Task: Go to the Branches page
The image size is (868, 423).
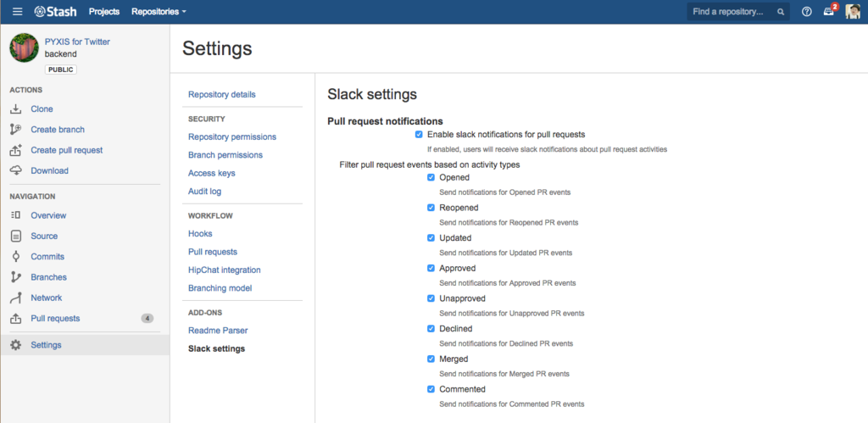Action: pos(48,277)
